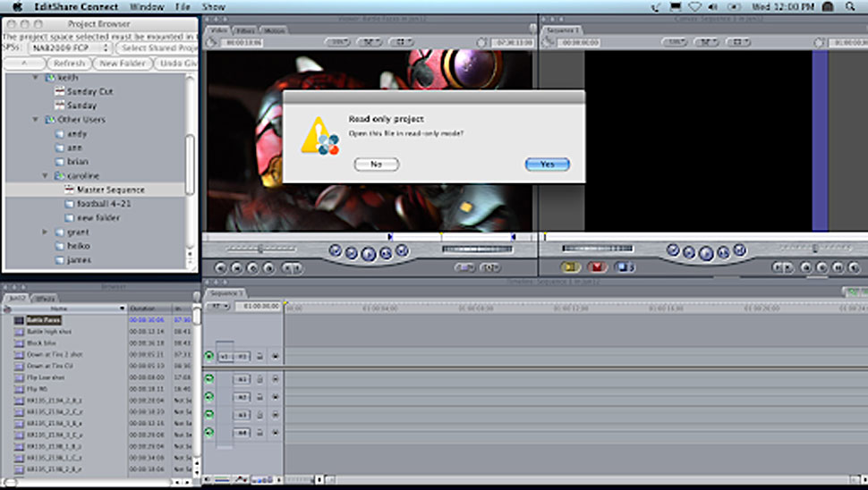Click the blue Replace edit button
868x490 pixels.
[x=625, y=267]
